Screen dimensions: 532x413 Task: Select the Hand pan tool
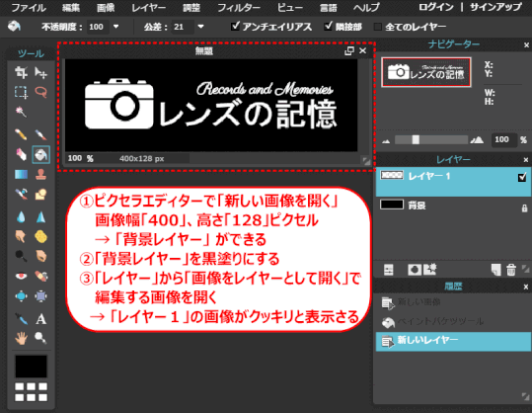click(21, 338)
